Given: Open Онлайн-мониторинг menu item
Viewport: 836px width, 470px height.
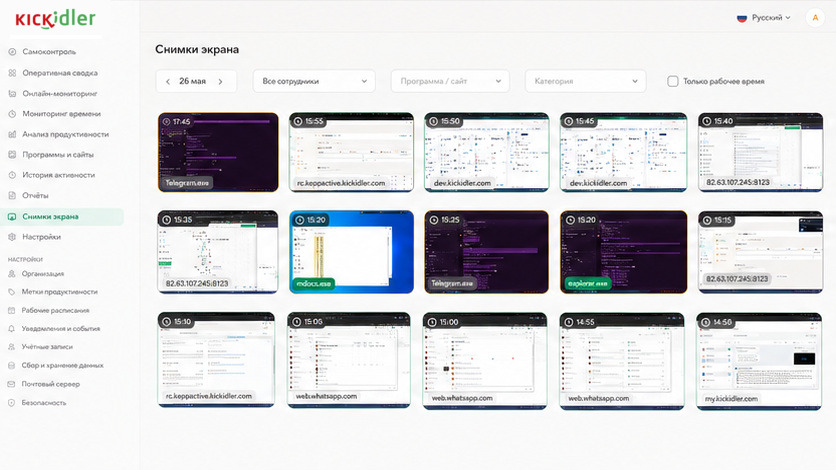Looking at the screenshot, I should pos(60,93).
